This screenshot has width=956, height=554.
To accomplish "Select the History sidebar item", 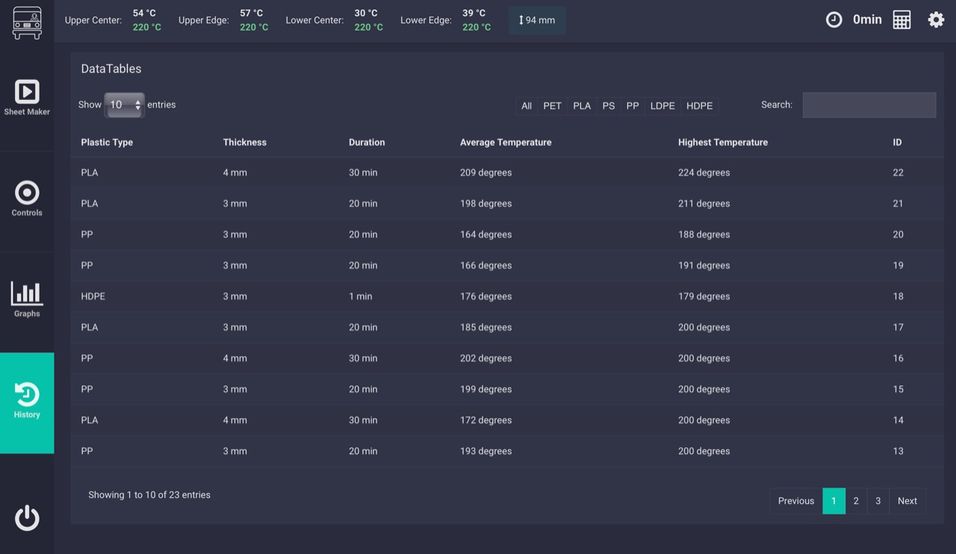I will (x=27, y=403).
